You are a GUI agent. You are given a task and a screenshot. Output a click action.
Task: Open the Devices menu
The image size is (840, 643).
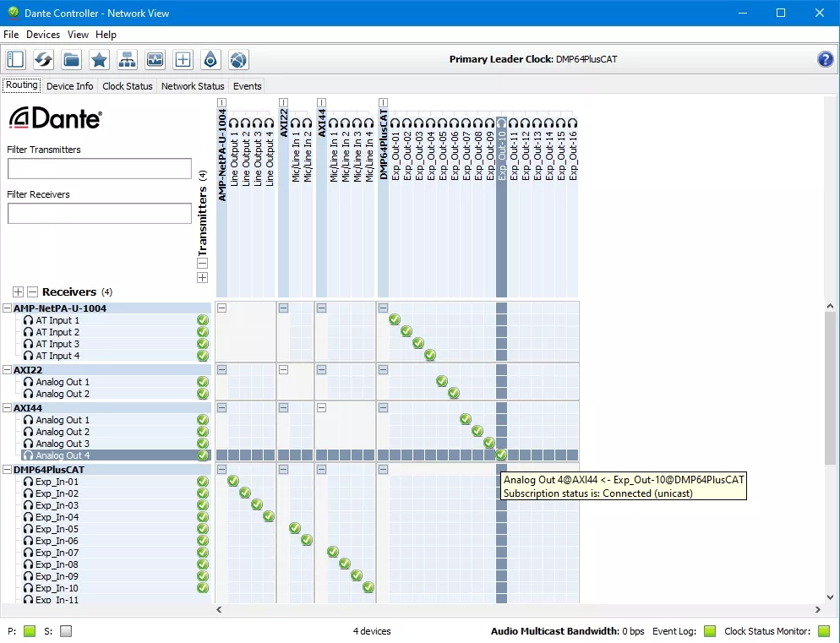43,35
